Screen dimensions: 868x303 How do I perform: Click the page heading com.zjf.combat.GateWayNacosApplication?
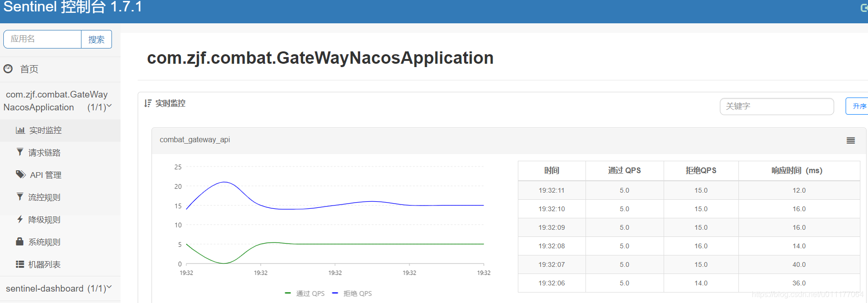(320, 58)
